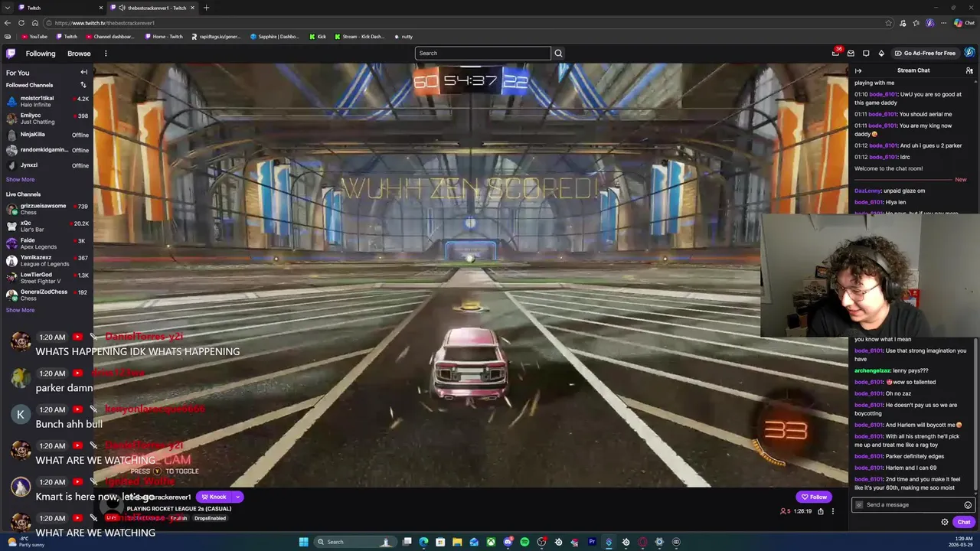Click the search magnifier button
Screen dimensions: 980x551
click(x=558, y=53)
